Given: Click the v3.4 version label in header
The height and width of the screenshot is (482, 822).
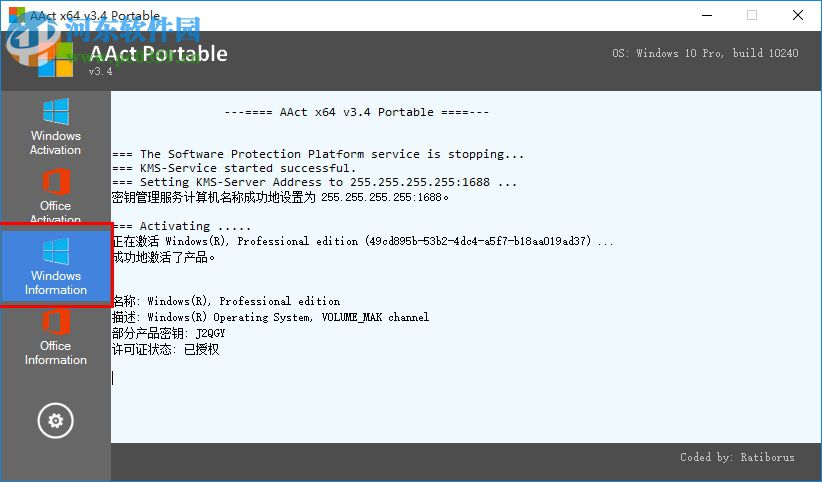Looking at the screenshot, I should click(x=100, y=72).
